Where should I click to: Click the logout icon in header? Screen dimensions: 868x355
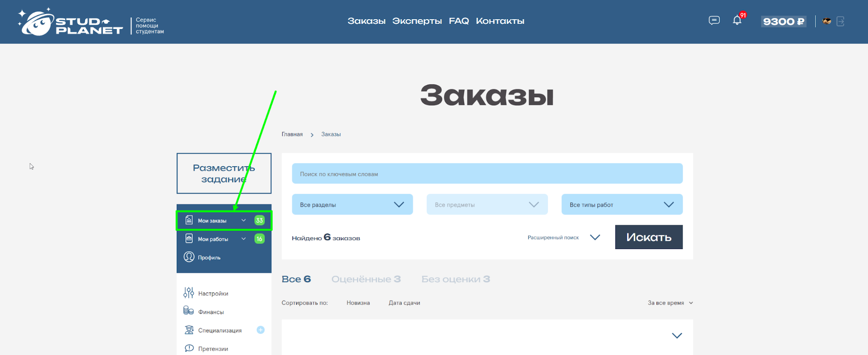841,21
